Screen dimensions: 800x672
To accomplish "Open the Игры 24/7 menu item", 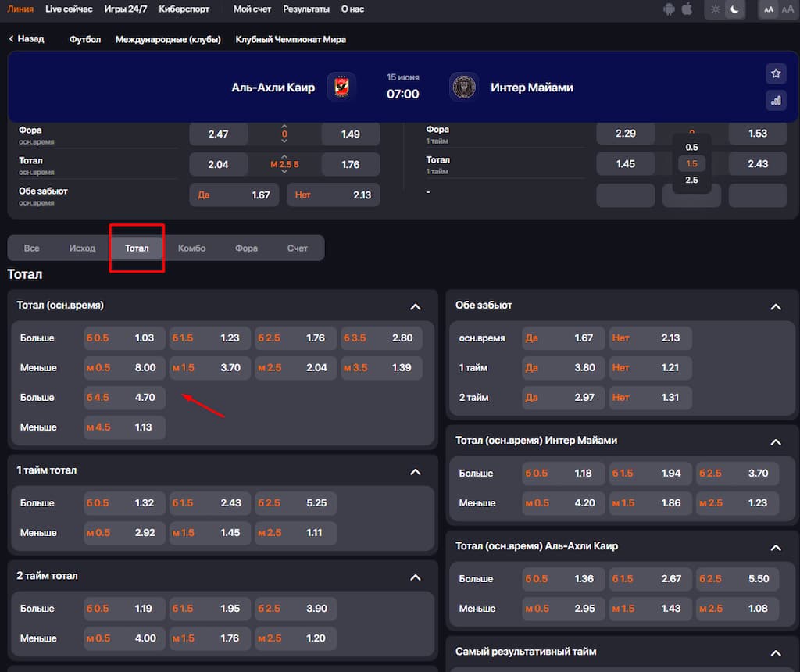I will 126,9.
